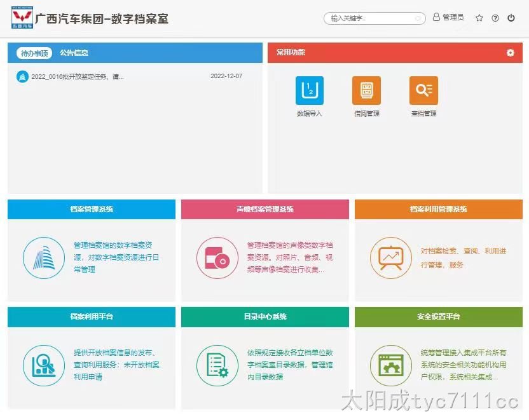
Task: Open the 借阅管理 borrowing management icon
Action: click(x=366, y=90)
